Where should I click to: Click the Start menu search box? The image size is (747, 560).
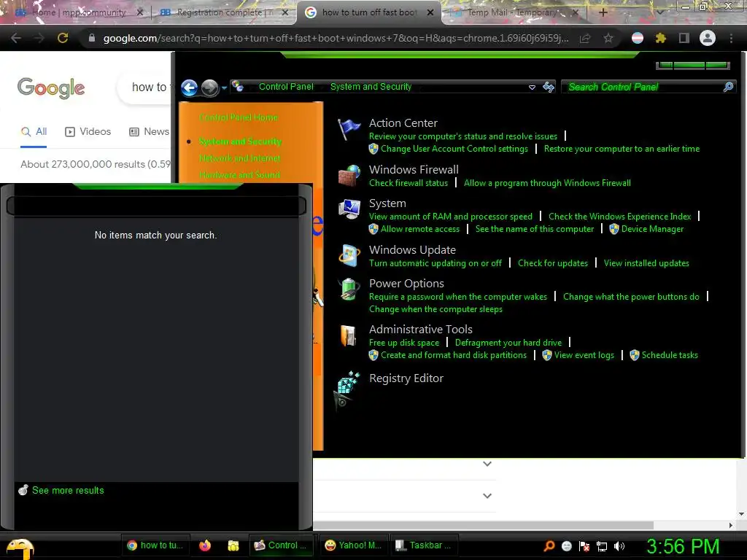(x=156, y=206)
